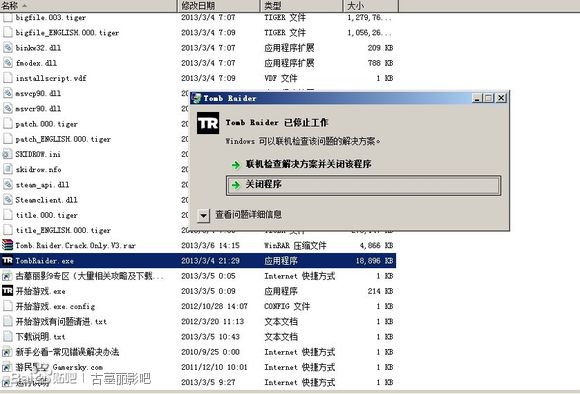
Task: Select the 开始游戏.exe file name
Action: point(41,291)
